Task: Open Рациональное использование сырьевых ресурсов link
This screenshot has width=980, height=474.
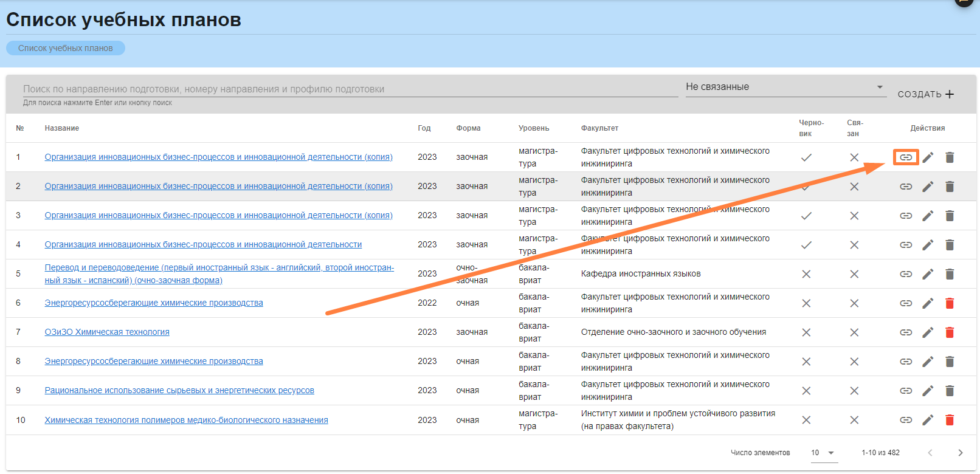Action: pos(179,390)
